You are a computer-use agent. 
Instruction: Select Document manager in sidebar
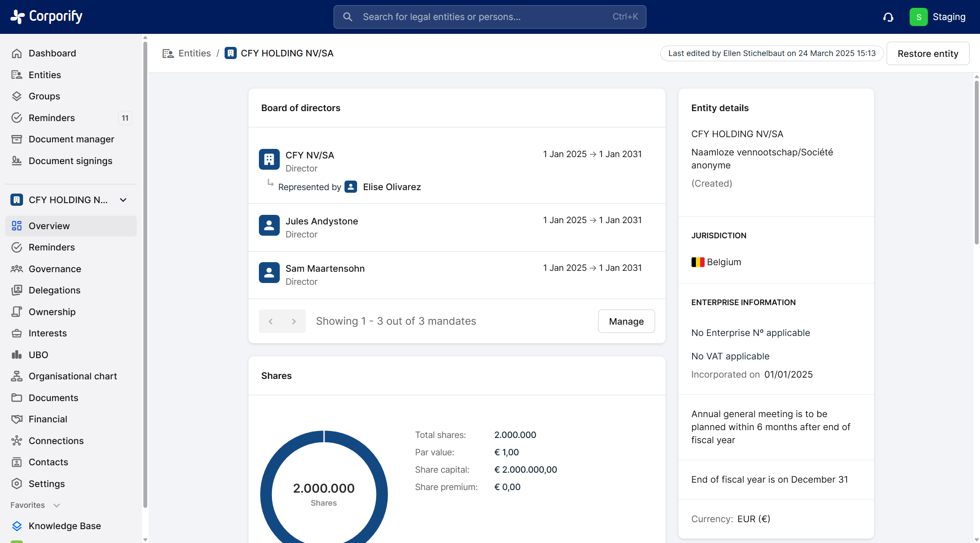point(71,139)
